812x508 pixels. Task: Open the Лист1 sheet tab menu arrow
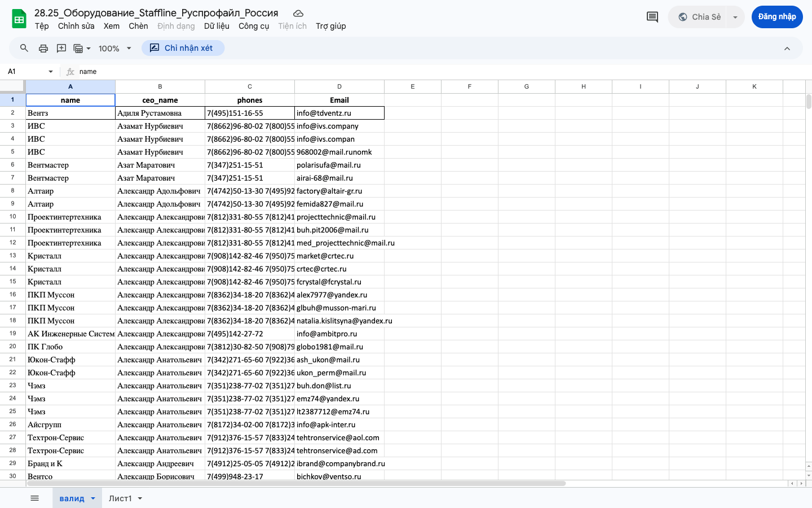[140, 498]
